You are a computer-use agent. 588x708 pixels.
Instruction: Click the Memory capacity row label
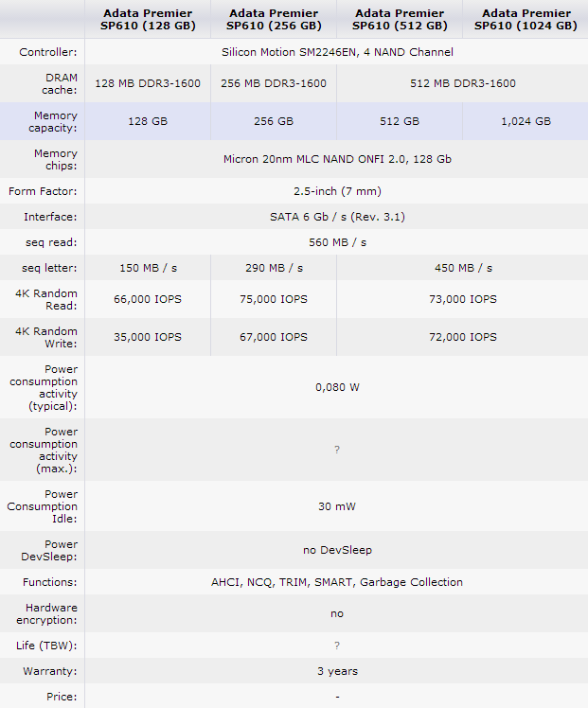tap(52, 121)
